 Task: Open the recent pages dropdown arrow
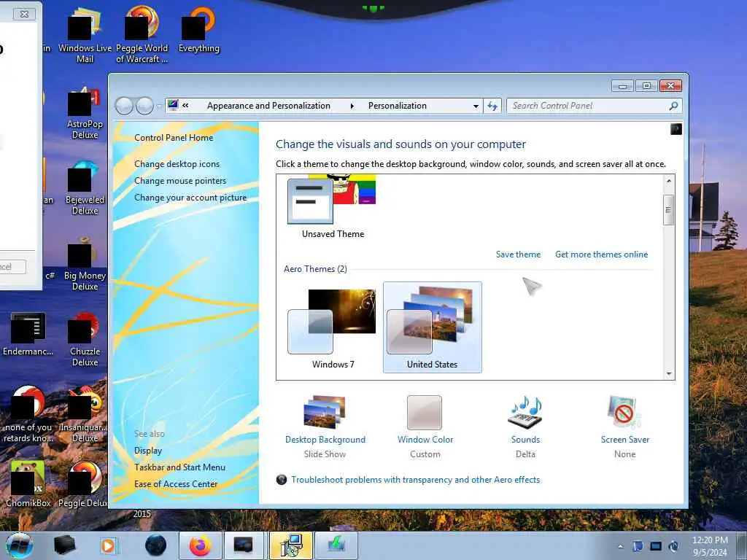click(x=158, y=106)
